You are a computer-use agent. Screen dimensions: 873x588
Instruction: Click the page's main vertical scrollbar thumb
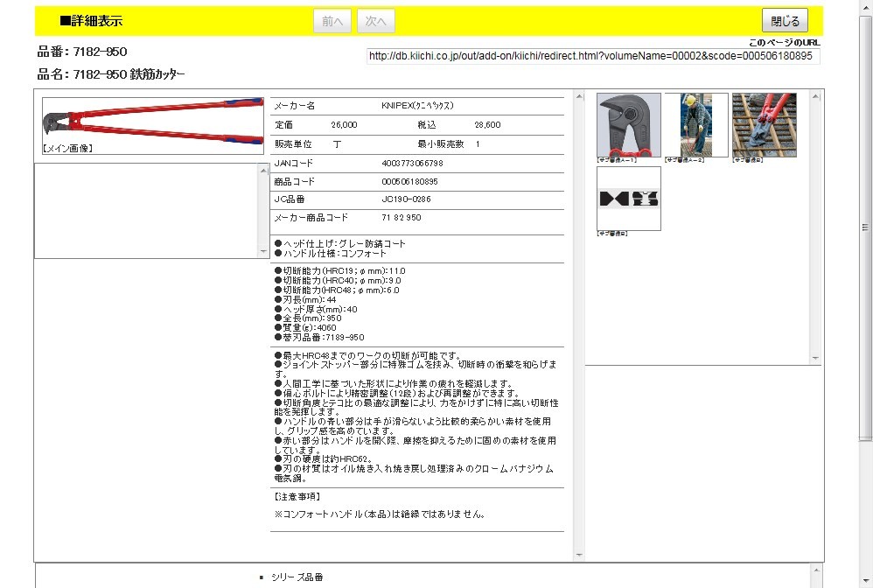pyautogui.click(x=865, y=228)
